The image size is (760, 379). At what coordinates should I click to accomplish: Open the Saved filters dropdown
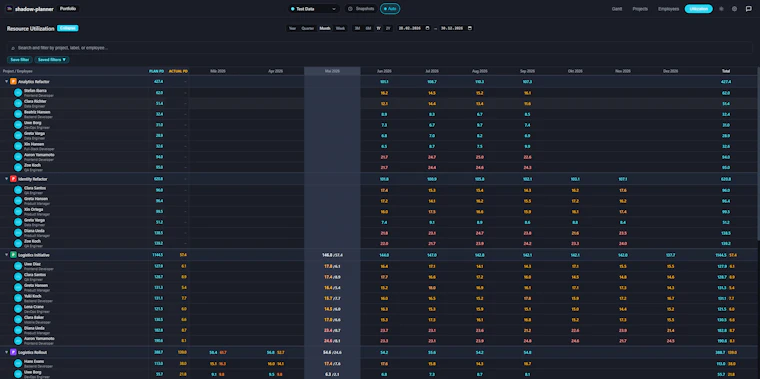click(x=52, y=60)
